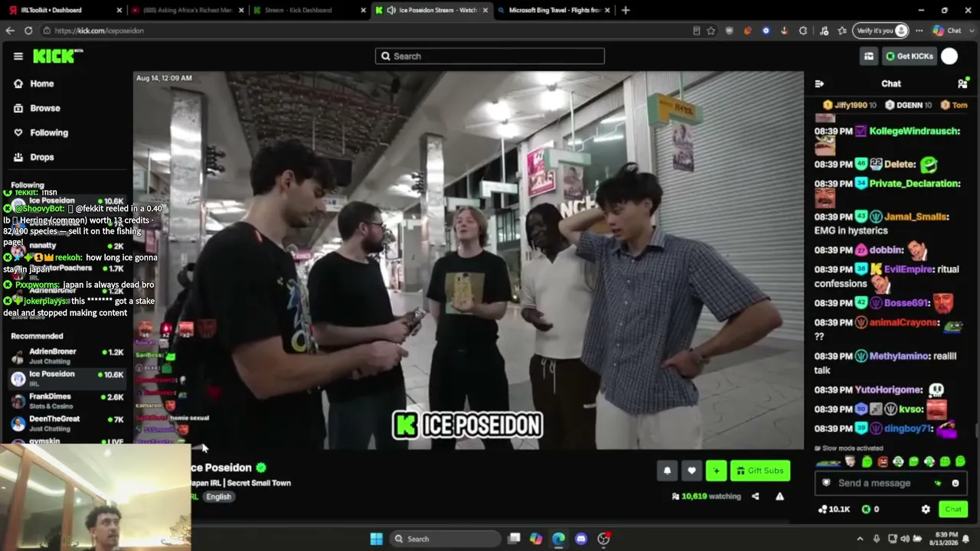Open the taskbar volume speaker icon

pyautogui.click(x=905, y=539)
